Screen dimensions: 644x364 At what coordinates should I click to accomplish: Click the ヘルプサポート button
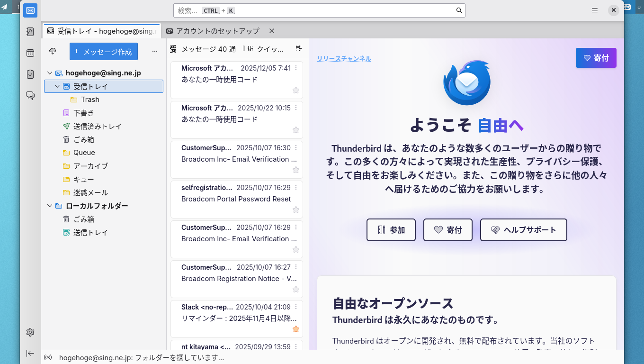click(524, 230)
